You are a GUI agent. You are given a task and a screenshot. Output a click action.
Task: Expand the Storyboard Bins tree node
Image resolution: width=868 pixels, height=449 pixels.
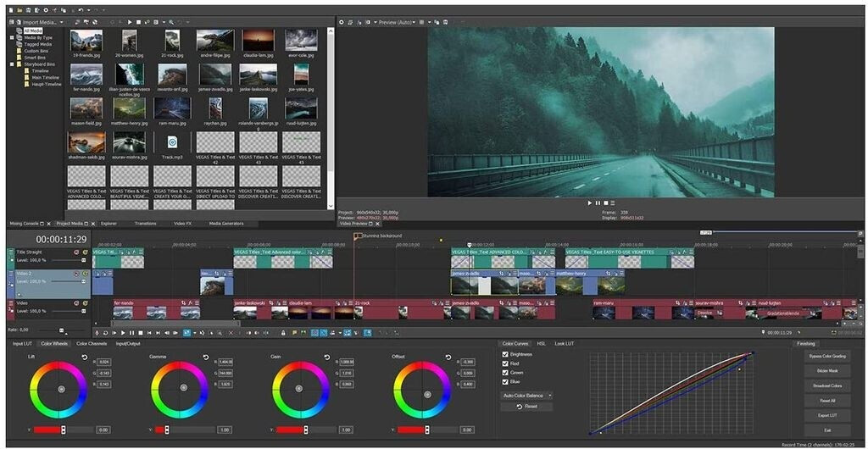point(12,64)
